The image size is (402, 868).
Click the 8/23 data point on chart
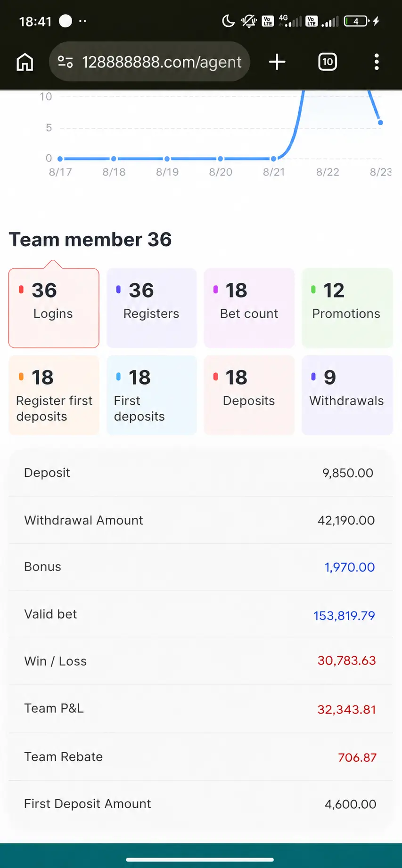[x=380, y=122]
